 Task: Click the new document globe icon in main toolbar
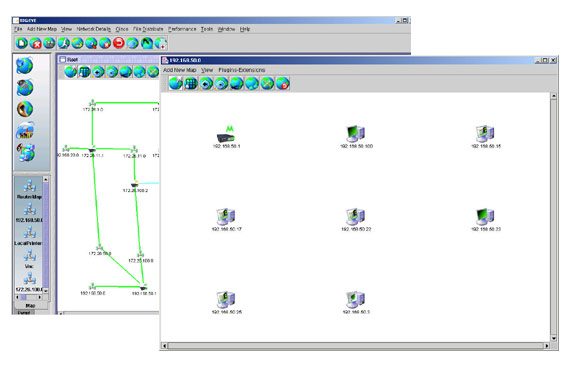point(22,43)
